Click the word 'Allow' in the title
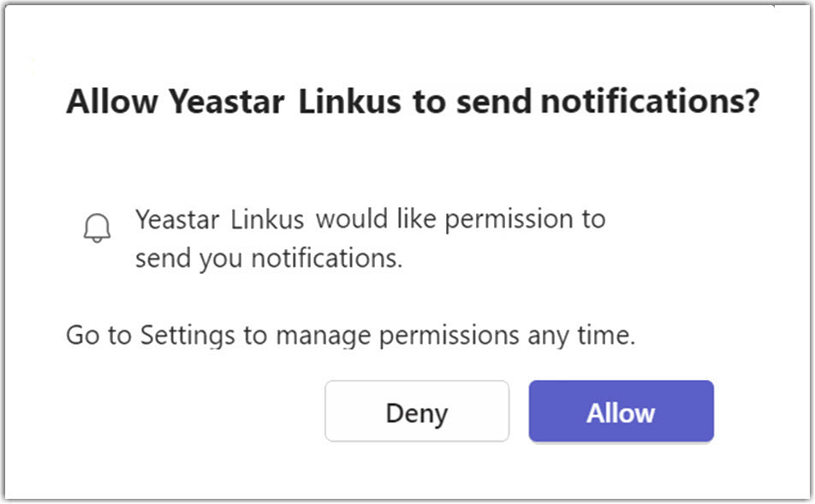 [x=112, y=102]
